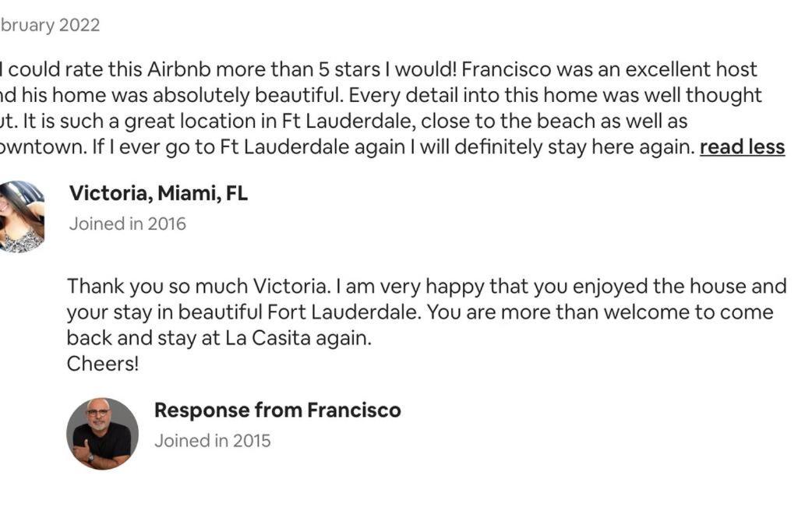This screenshot has width=798, height=532.
Task: Click "excellent host" in the review
Action: [691, 69]
